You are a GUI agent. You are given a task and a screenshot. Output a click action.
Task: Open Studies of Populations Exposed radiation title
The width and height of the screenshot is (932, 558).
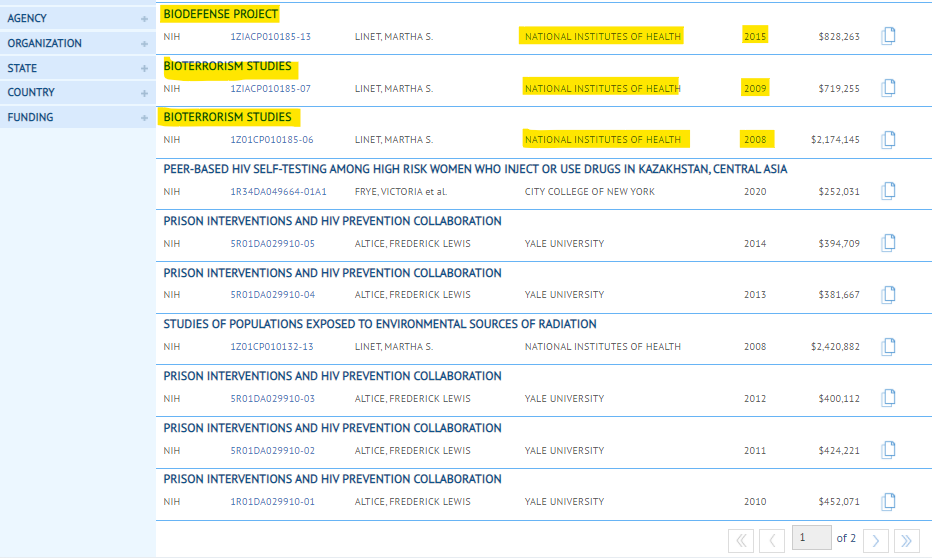click(x=380, y=324)
